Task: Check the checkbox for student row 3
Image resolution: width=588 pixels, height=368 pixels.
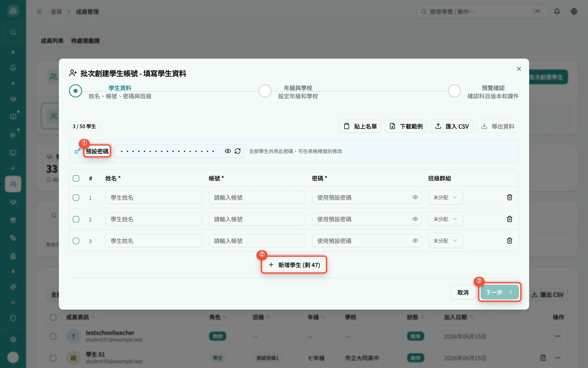Action: pos(76,241)
